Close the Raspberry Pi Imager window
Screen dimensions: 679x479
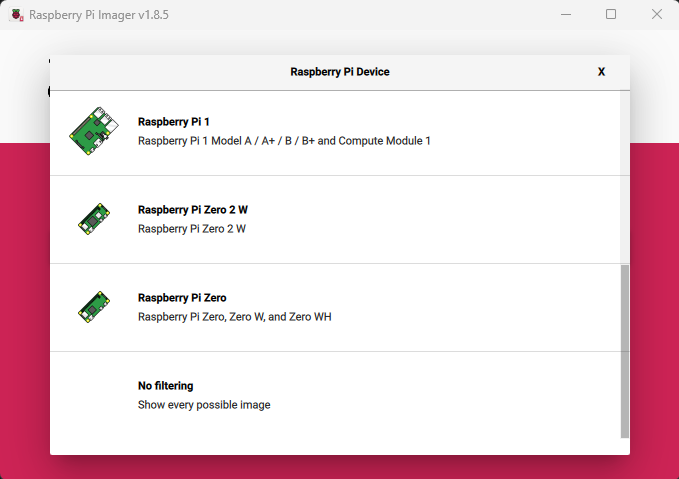tap(656, 15)
